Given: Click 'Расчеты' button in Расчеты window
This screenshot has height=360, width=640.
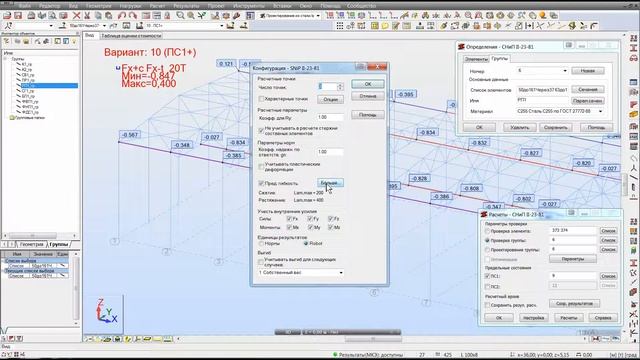Looking at the screenshot, I should (x=568, y=318).
